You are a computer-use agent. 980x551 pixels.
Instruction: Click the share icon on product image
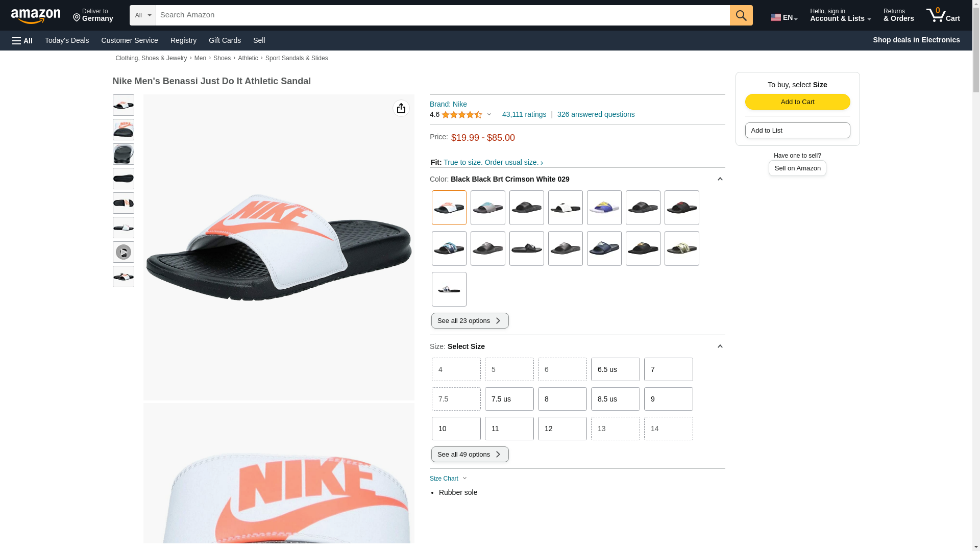click(x=401, y=108)
